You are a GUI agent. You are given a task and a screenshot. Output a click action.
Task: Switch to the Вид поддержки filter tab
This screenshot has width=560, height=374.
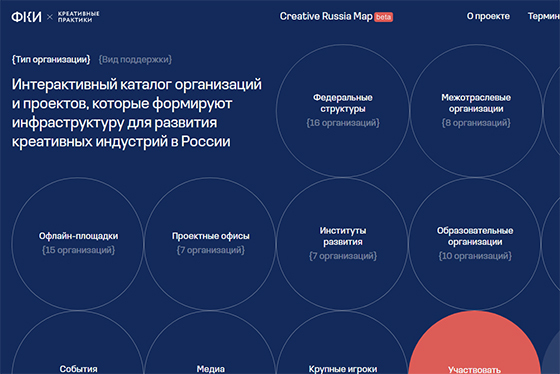click(x=135, y=59)
